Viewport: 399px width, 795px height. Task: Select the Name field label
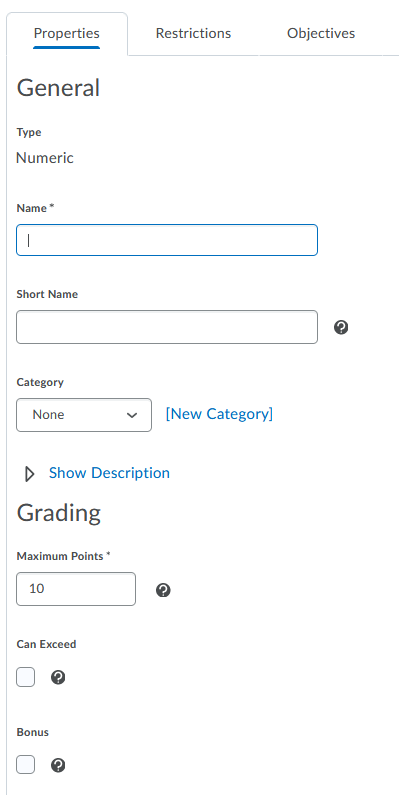click(35, 208)
